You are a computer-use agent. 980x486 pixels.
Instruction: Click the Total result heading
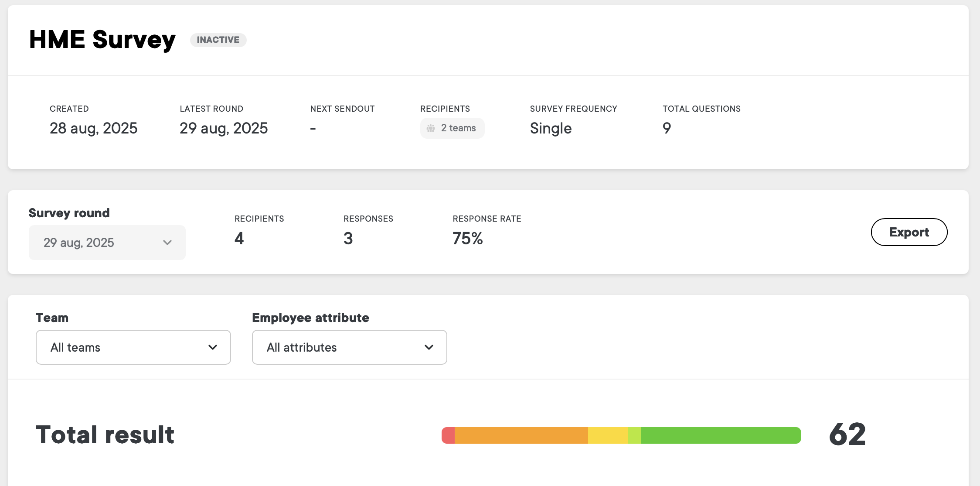point(105,435)
